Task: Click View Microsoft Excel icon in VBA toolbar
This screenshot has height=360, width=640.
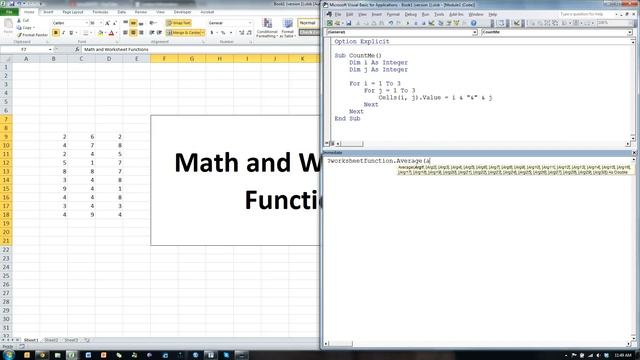Action: [x=330, y=23]
